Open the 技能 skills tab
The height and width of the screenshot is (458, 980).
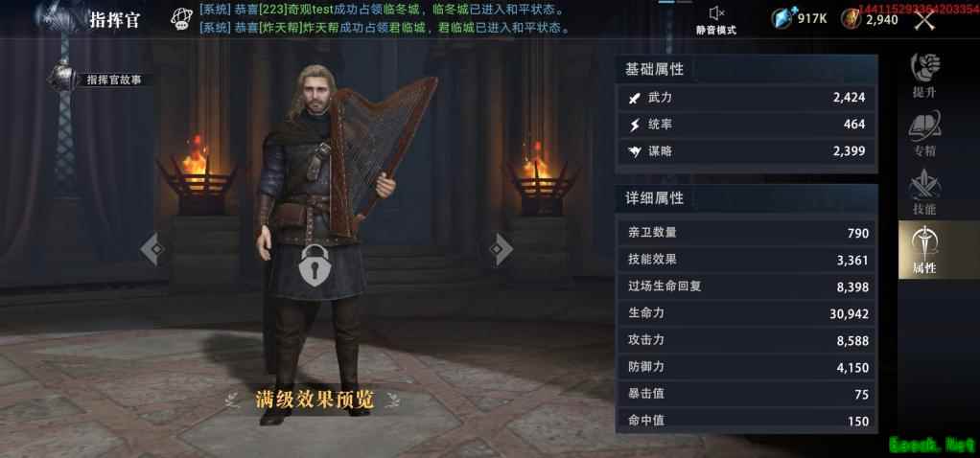(x=925, y=192)
